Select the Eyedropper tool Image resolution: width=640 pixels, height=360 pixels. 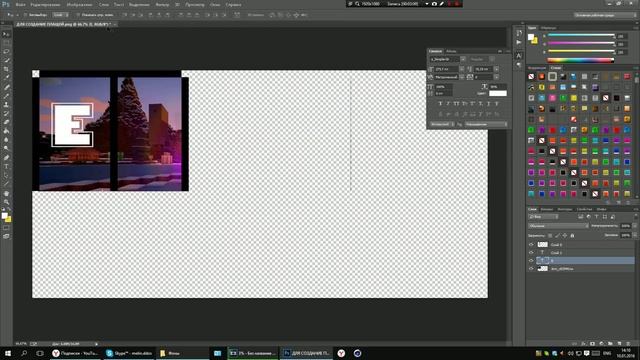pyautogui.click(x=6, y=78)
